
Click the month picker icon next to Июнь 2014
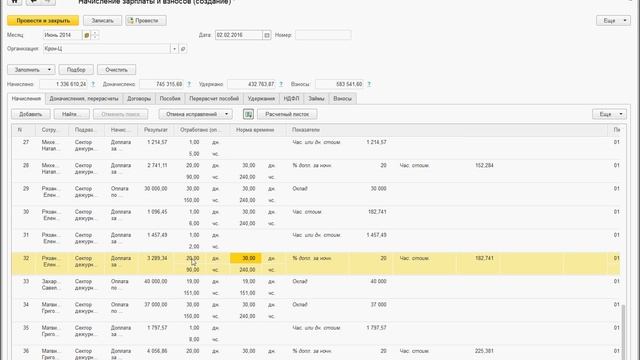(87, 35)
